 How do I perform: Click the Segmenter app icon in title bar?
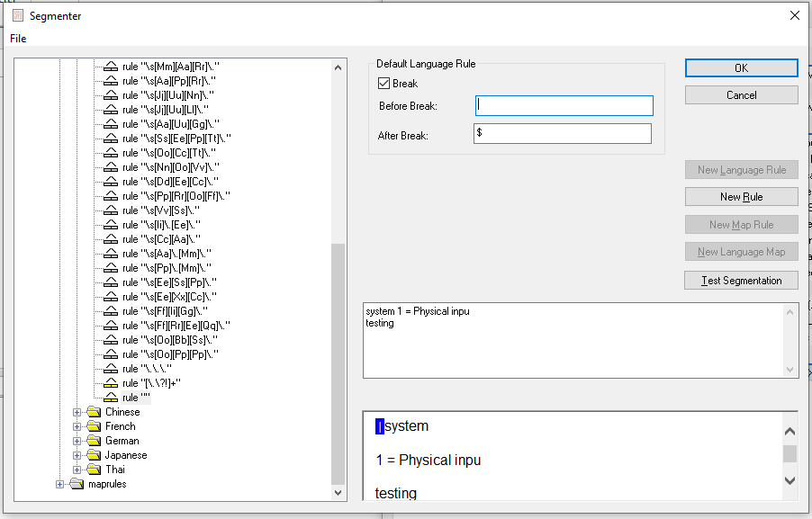(18, 15)
